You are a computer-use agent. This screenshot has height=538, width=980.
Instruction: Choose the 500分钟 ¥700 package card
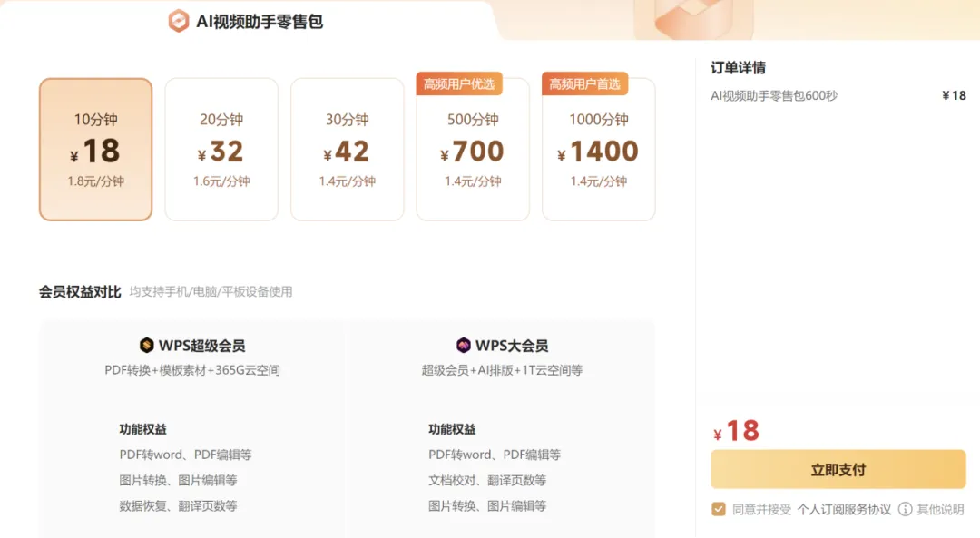tap(473, 150)
